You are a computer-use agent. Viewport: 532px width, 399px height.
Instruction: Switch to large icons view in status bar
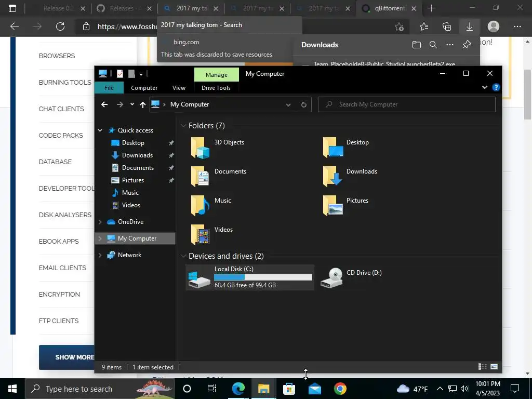[x=495, y=366]
